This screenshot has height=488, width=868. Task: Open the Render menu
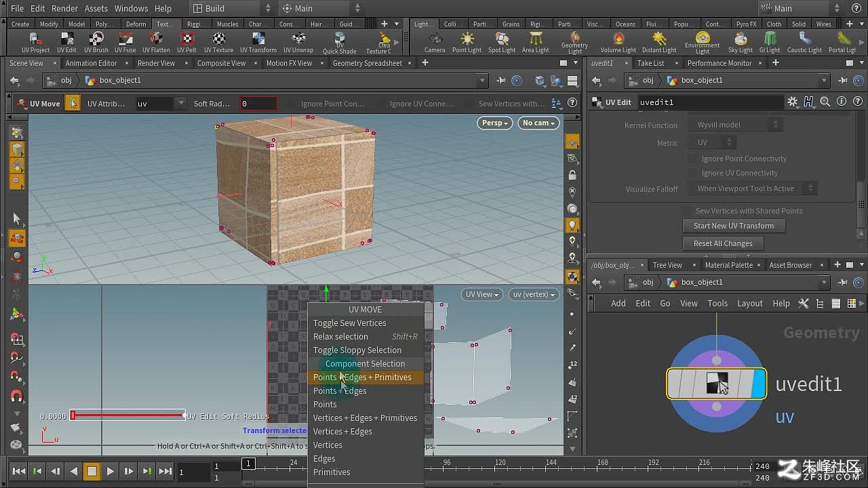click(x=65, y=8)
